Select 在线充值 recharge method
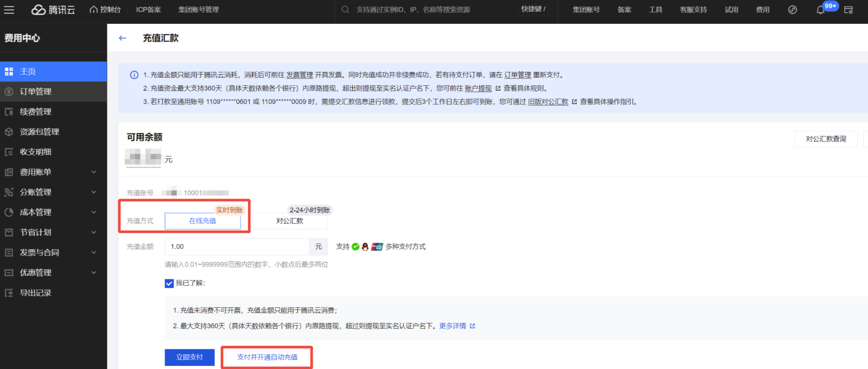The image size is (868, 369). click(x=202, y=221)
